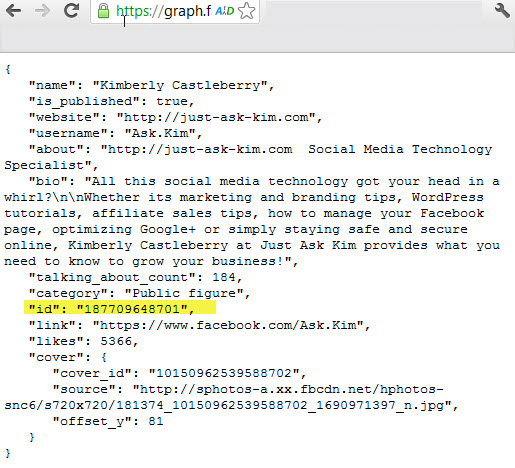Click the browser Back arrow

[14, 11]
